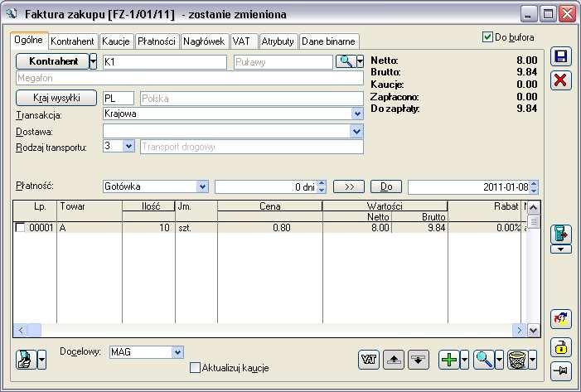This screenshot has height=392, width=581.
Task: Click the print document icon at bottom left
Action: [x=27, y=360]
